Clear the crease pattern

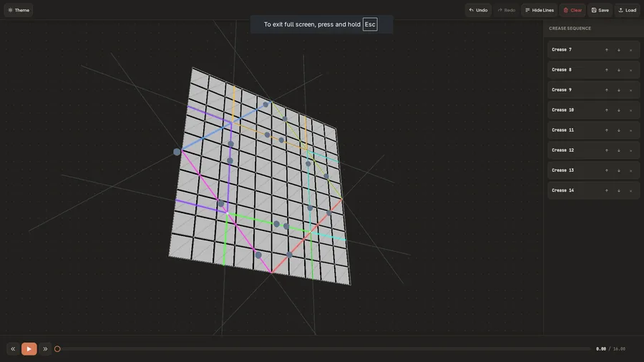(572, 10)
